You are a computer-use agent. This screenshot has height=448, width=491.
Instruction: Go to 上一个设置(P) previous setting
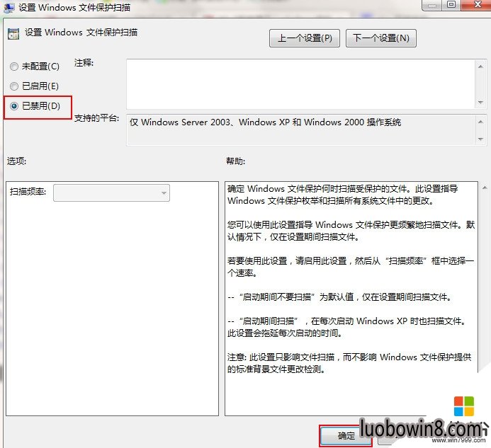point(305,38)
